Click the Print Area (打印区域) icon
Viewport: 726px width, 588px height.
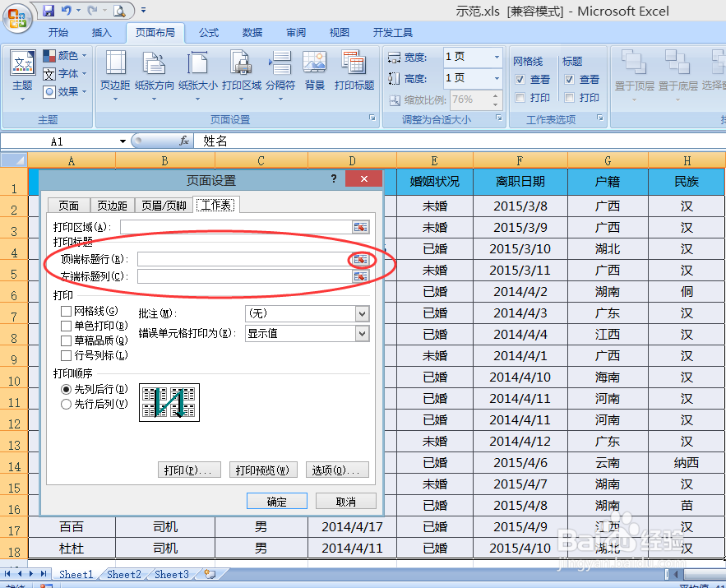pos(241,63)
